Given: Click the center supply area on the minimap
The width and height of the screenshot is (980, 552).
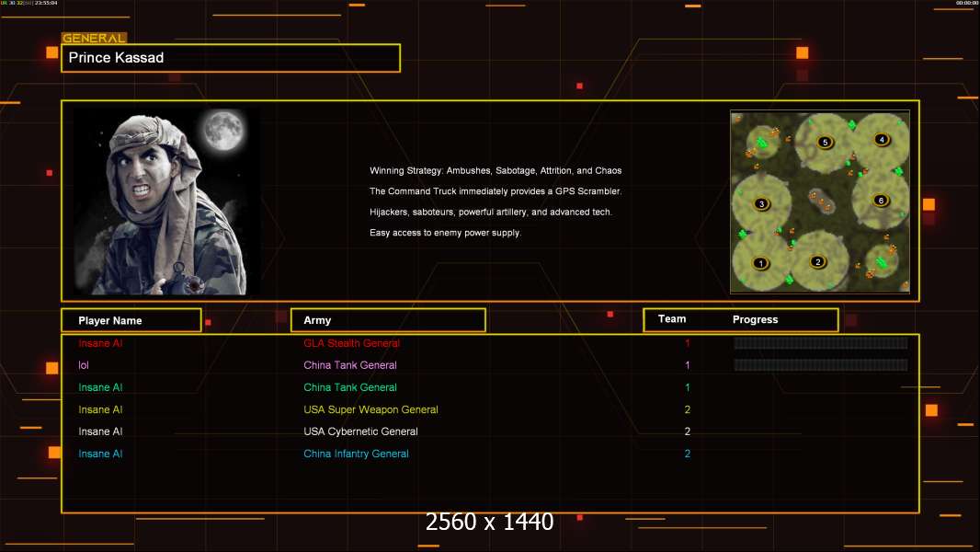Looking at the screenshot, I should pos(821,201).
